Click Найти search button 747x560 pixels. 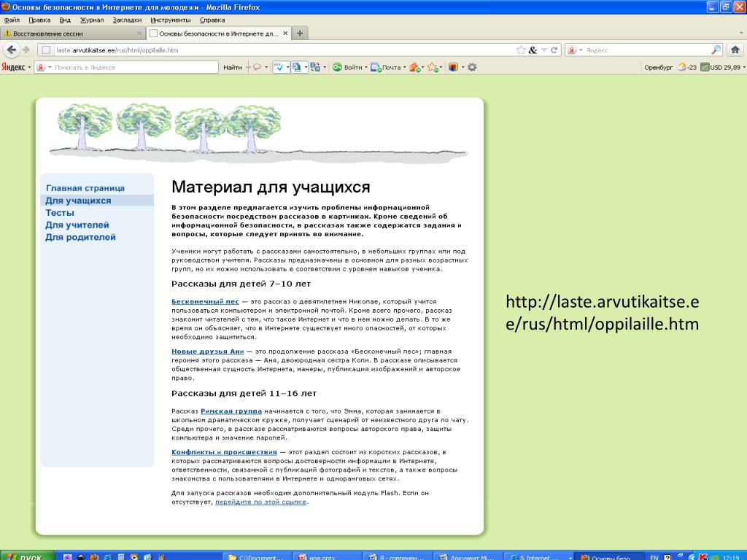tap(233, 67)
